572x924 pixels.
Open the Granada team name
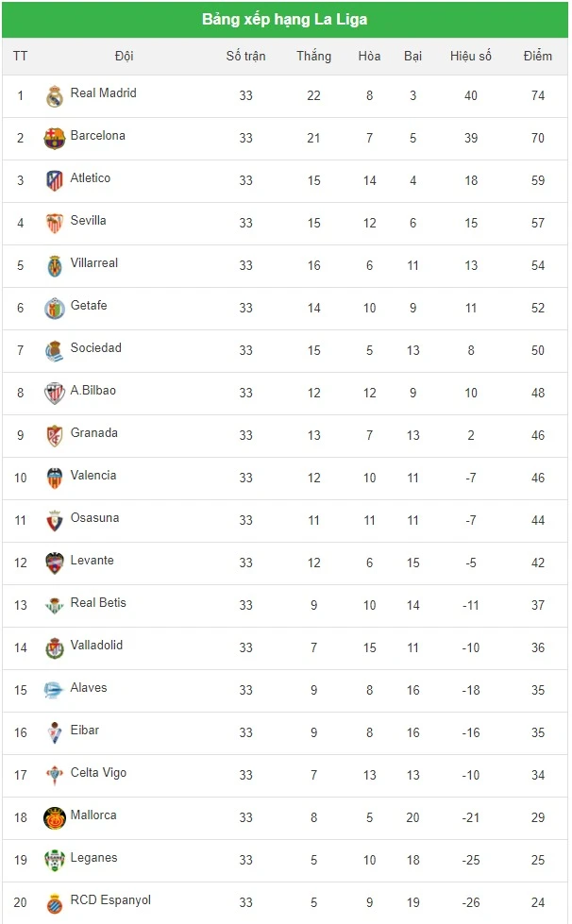point(94,432)
